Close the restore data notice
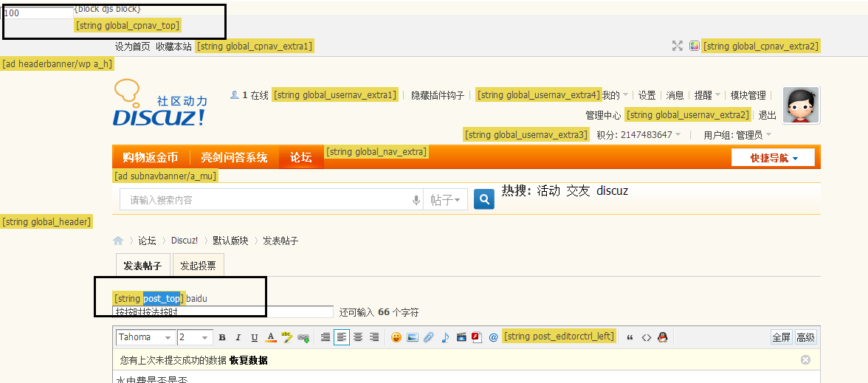868x383 pixels. click(x=805, y=360)
